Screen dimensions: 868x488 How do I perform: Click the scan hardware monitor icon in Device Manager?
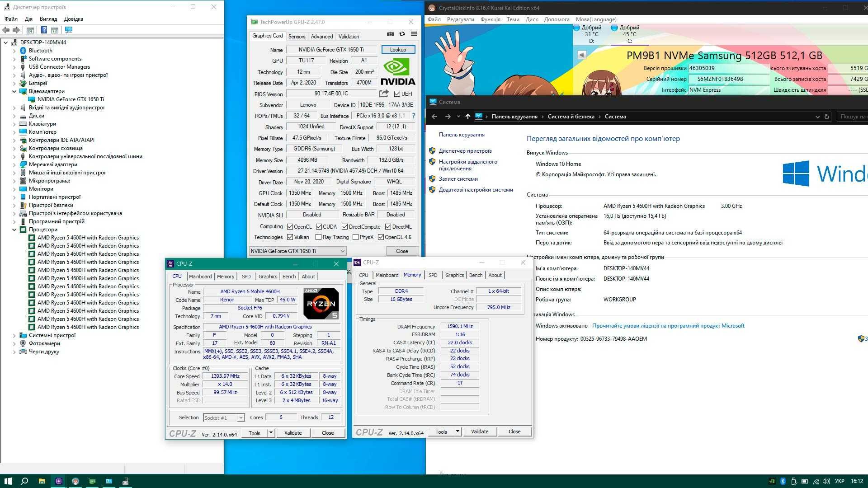[x=69, y=30]
